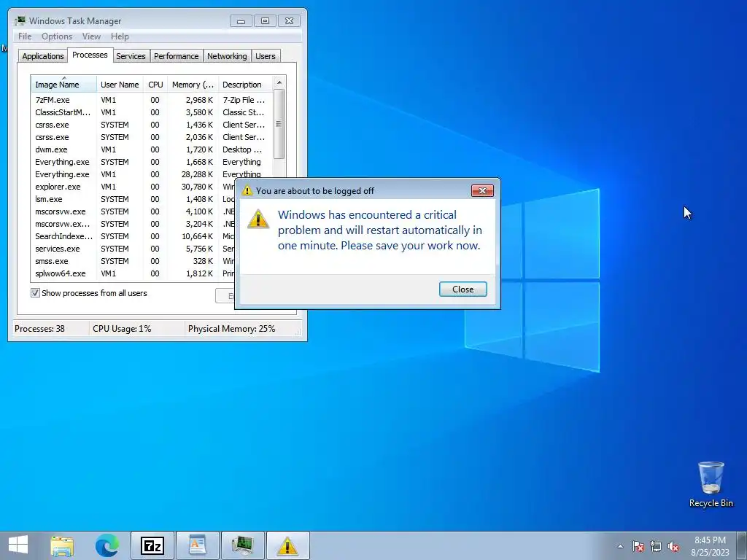Open the clock showing 8:45 PM

[710, 545]
